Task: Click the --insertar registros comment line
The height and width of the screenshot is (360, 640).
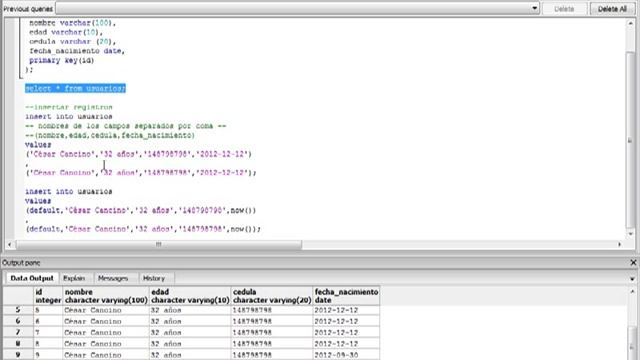Action: tap(69, 107)
